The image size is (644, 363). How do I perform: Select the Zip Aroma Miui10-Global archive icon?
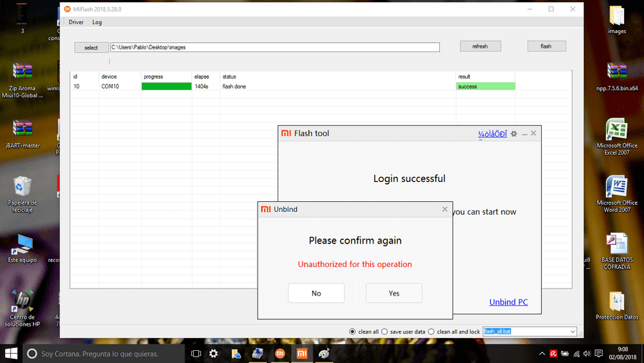(22, 81)
